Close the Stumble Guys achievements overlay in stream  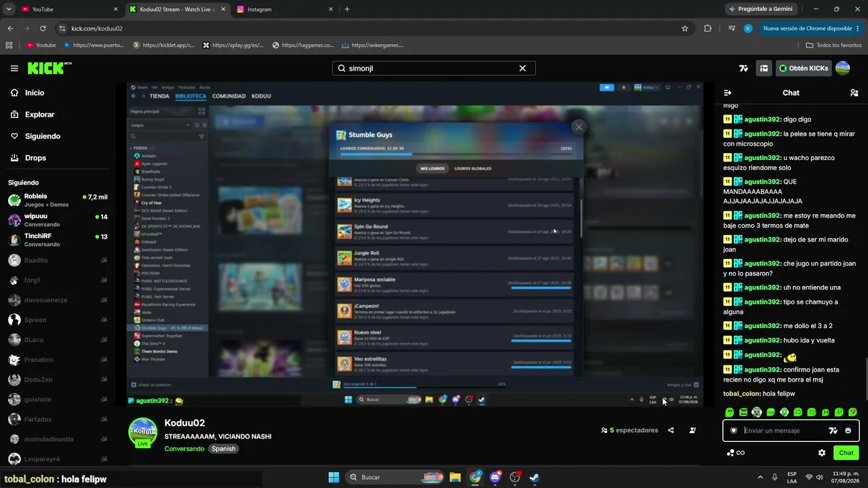[x=578, y=127]
